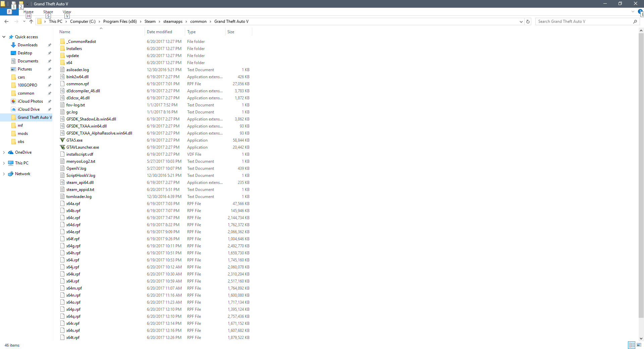This screenshot has width=644, height=349.
Task: Click the vertical scrollbar thumb
Action: pos(641,176)
